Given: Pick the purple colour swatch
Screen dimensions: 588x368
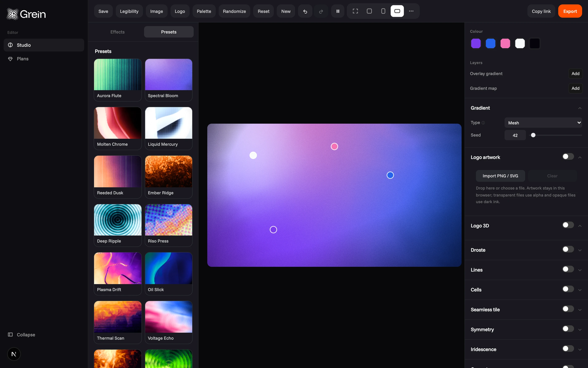Looking at the screenshot, I should pos(476,44).
